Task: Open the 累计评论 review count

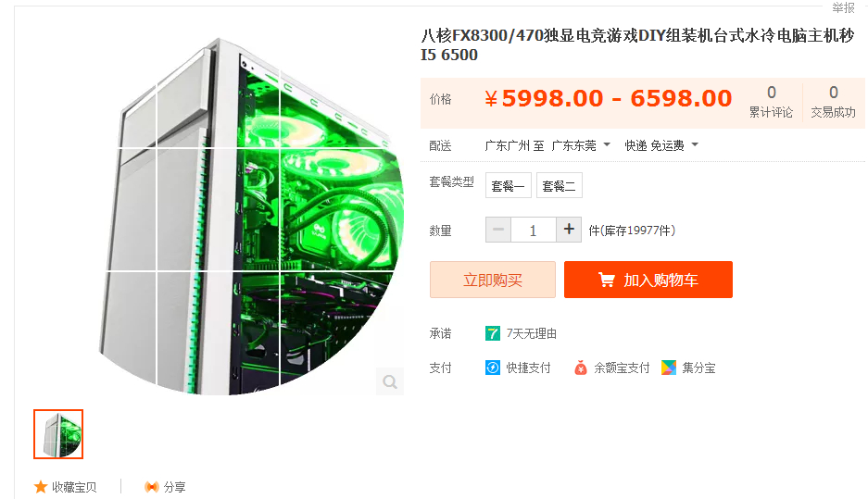Action: [771, 103]
